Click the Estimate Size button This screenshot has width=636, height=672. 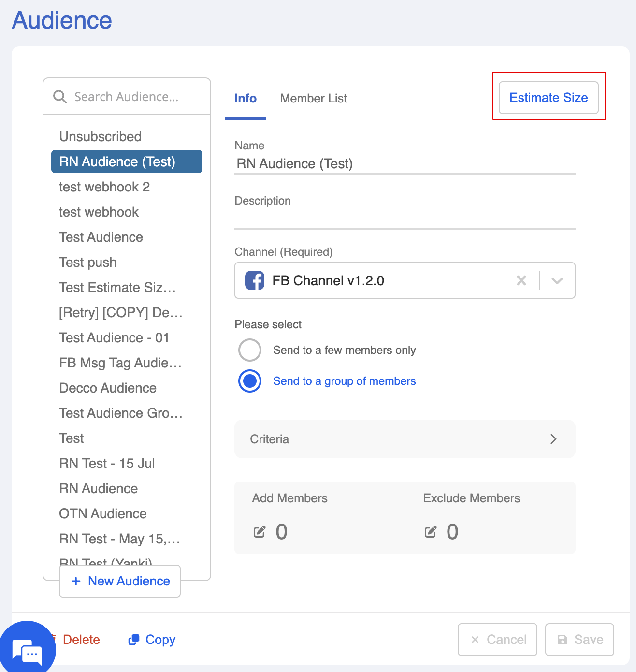coord(549,98)
